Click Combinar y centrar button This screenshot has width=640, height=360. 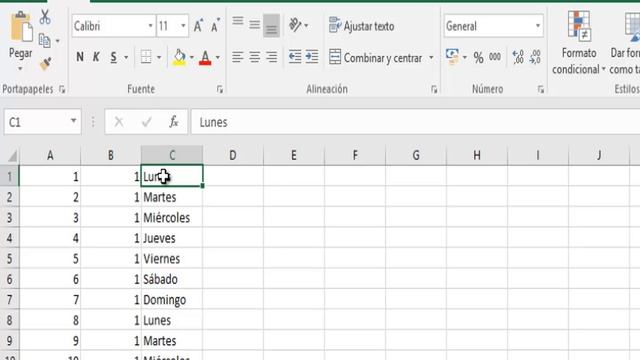coord(376,58)
